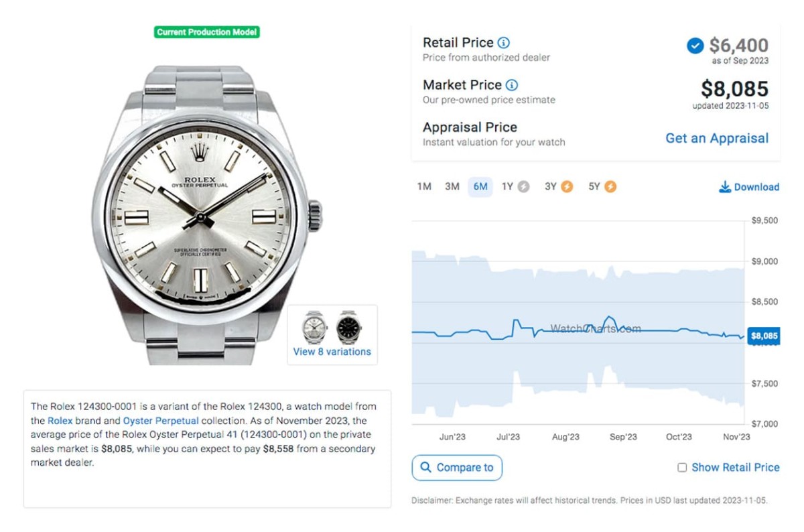Click the $8,085 price marker on chart

[764, 336]
